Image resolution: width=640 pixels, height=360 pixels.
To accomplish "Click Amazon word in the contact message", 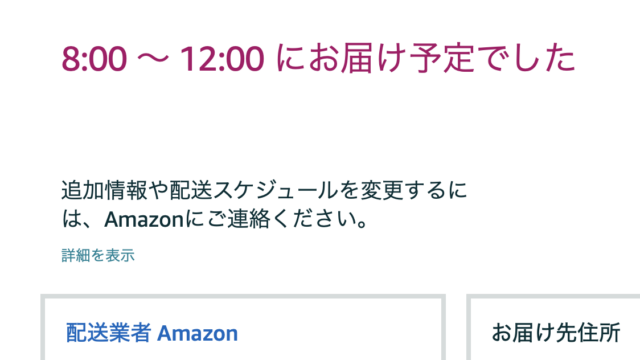I will click(144, 220).
